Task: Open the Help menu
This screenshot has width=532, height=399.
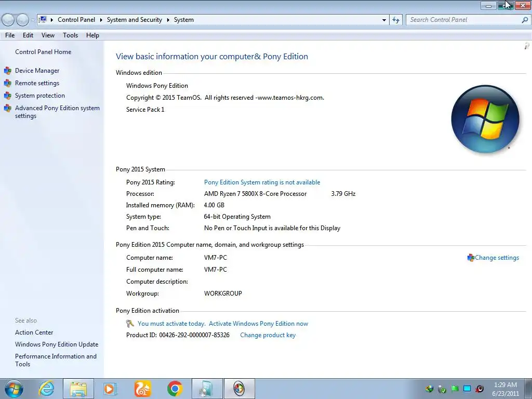Action: 92,35
